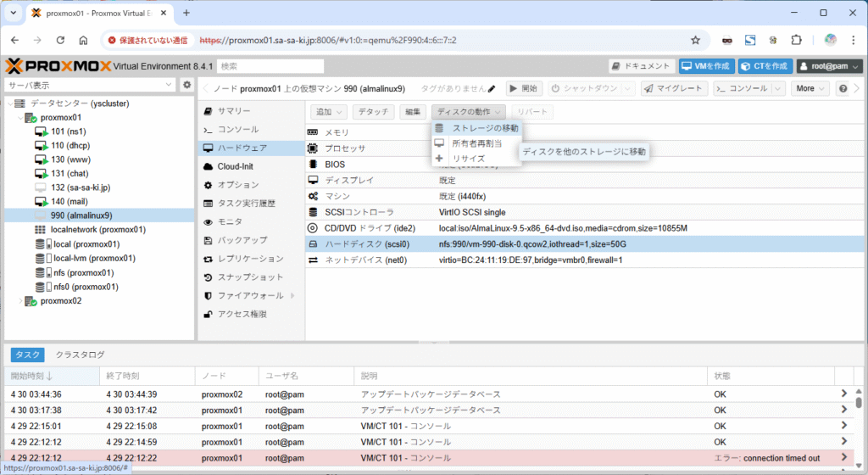
Task: Open the レプリケーション panel
Action: (251, 259)
